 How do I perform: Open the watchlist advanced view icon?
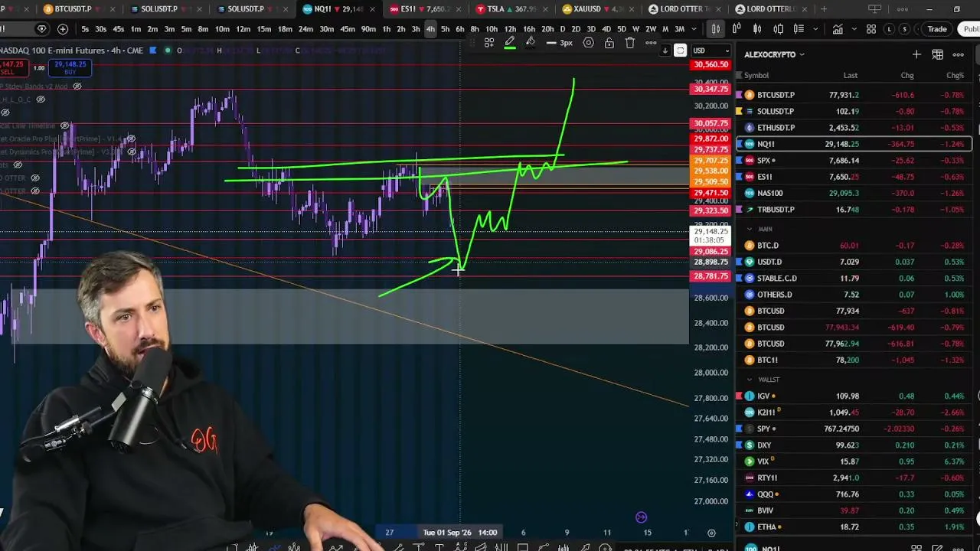[937, 54]
